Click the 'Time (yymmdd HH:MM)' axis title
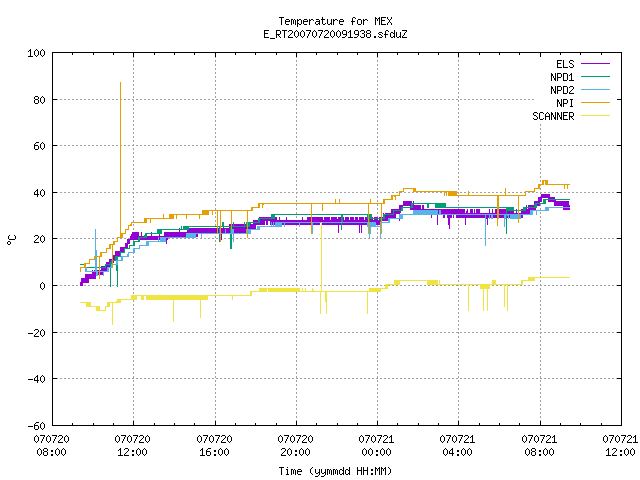The width and height of the screenshot is (640, 480). click(335, 471)
